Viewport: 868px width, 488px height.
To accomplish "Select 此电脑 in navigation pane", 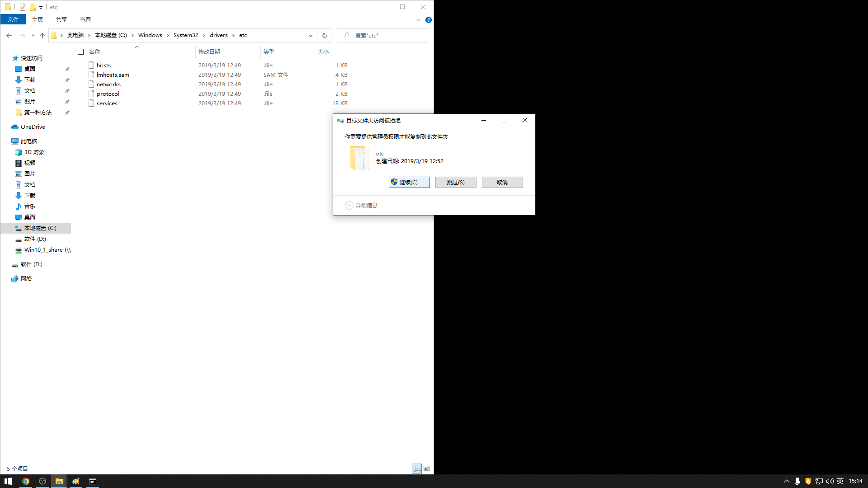I will pos(29,141).
